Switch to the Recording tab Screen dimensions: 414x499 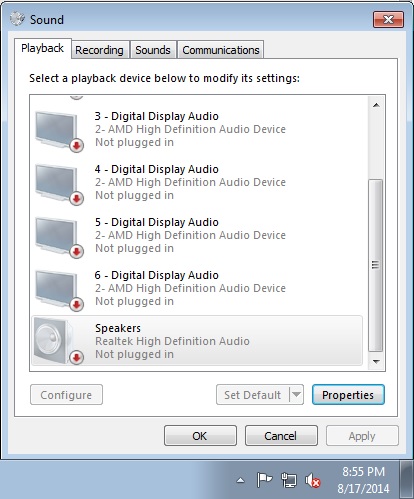(x=99, y=50)
